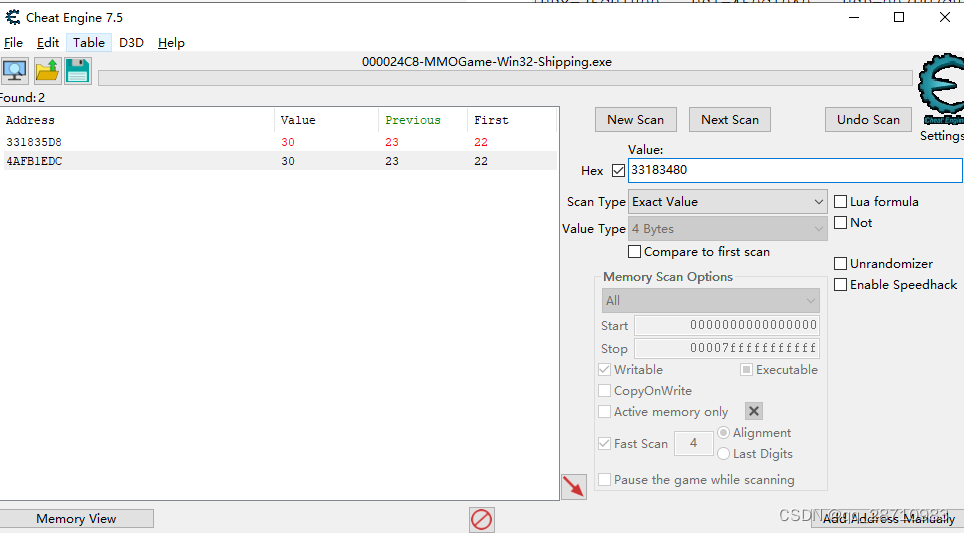
Task: Minimize the Cheat Engine window
Action: [x=854, y=17]
